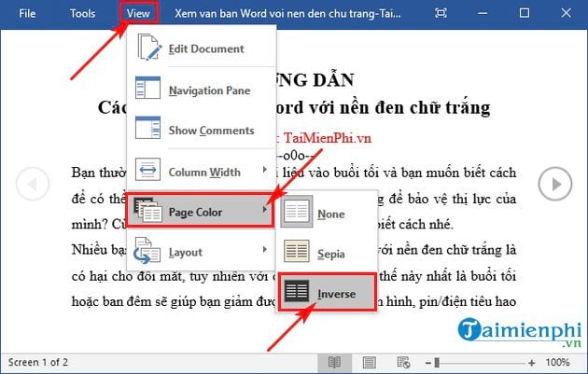Expand the Page Color submenu arrow
This screenshot has width=588, height=374.
pos(265,209)
